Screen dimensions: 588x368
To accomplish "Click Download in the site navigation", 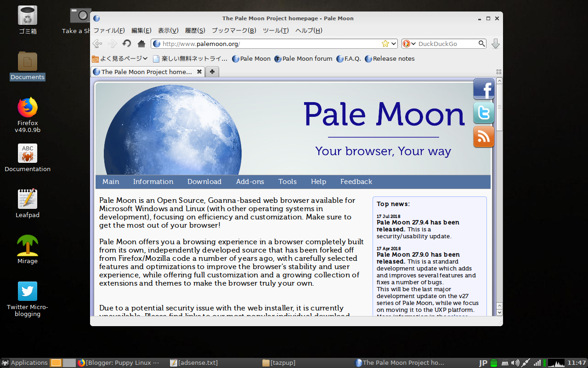I will pos(204,182).
